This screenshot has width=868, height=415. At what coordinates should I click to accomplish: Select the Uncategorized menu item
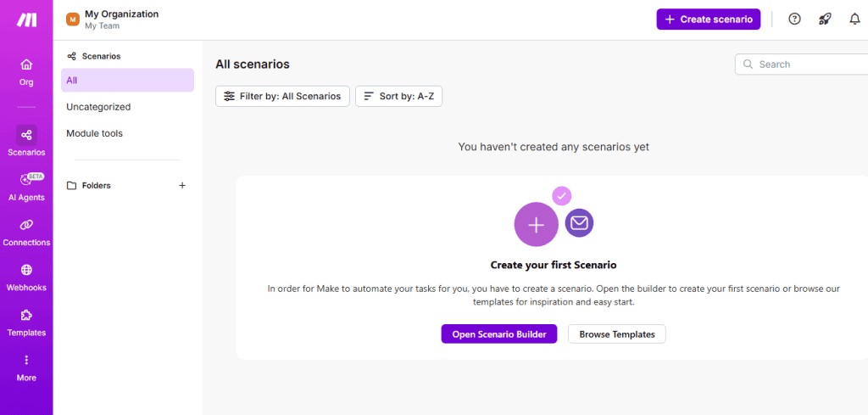tap(98, 107)
